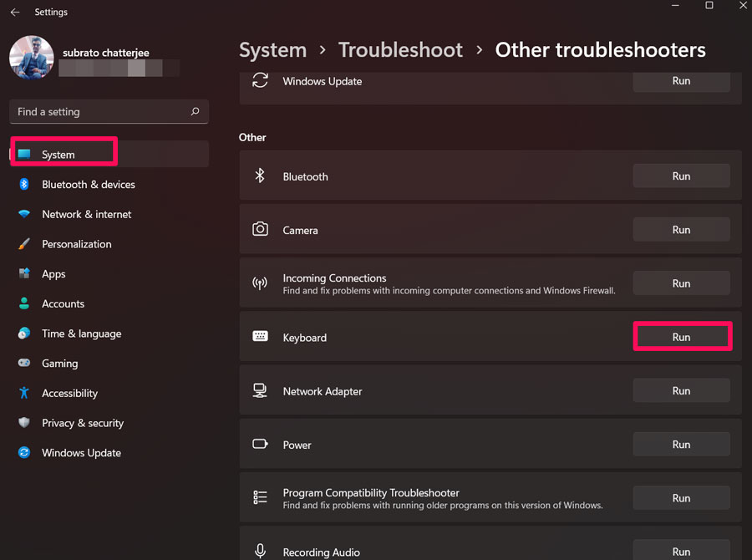Open Bluetooth & devices settings
The height and width of the screenshot is (560, 752).
coord(109,184)
